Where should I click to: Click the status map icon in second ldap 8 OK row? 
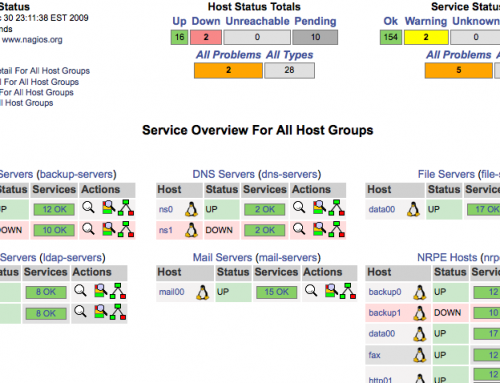click(x=118, y=312)
